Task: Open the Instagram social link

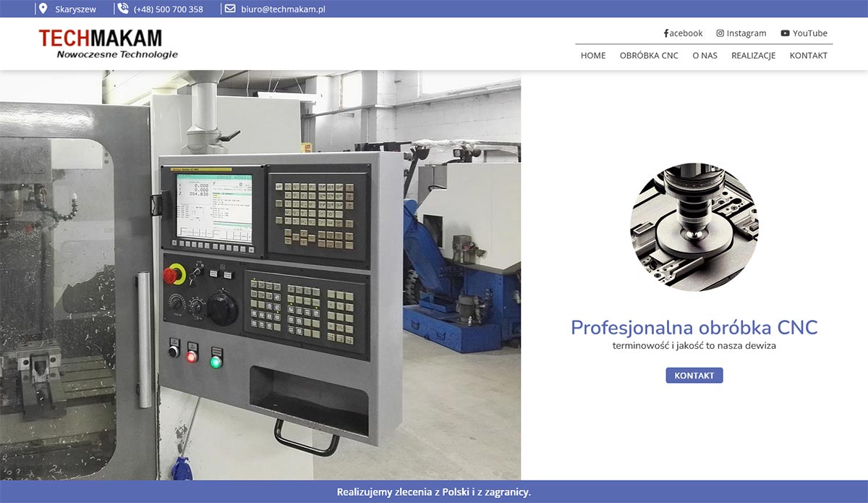Action: (x=741, y=33)
